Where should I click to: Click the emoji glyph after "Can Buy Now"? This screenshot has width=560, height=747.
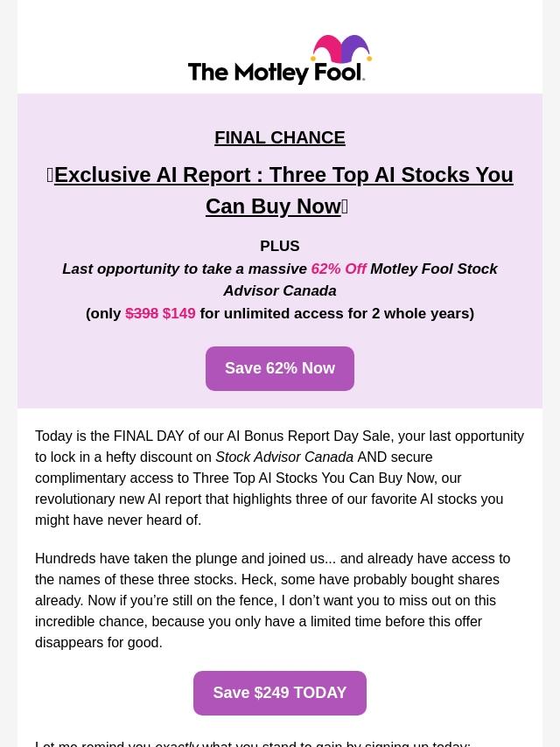pyautogui.click(x=345, y=206)
